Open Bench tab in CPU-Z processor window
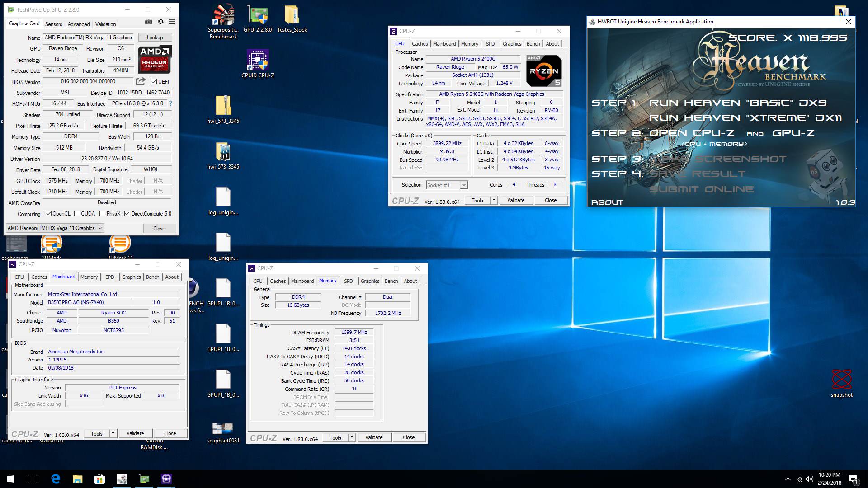 (x=533, y=44)
